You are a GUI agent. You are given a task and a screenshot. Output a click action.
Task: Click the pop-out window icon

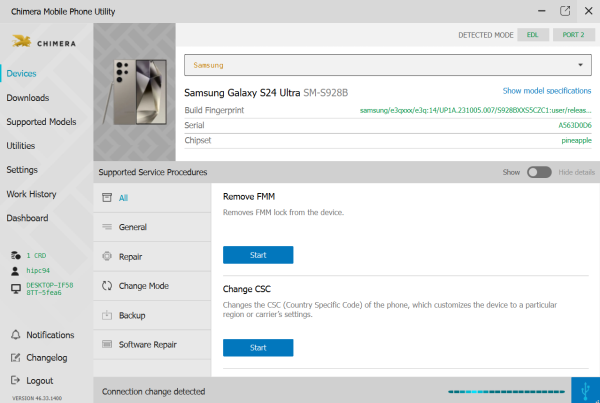pos(565,11)
